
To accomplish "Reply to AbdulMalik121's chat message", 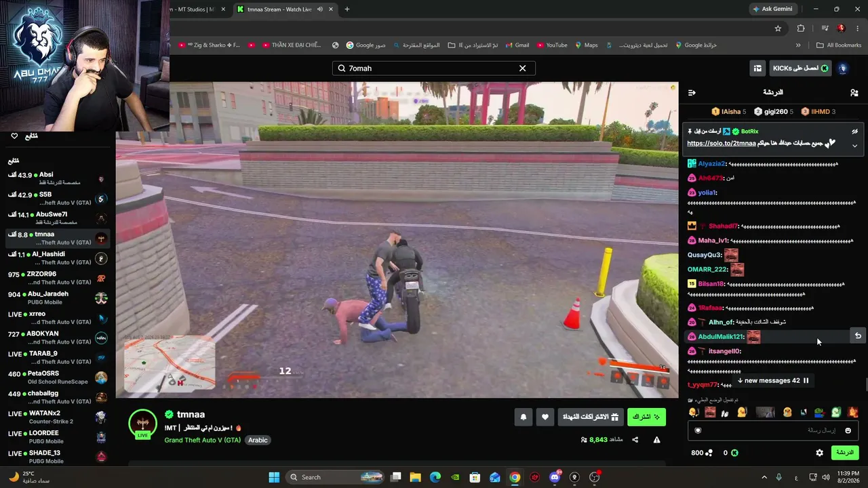I will coord(858,335).
